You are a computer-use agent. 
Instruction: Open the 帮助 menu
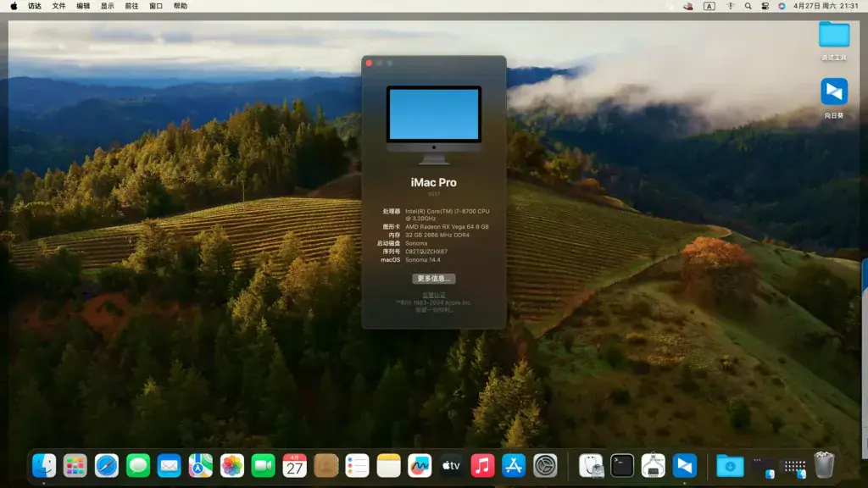tap(181, 6)
